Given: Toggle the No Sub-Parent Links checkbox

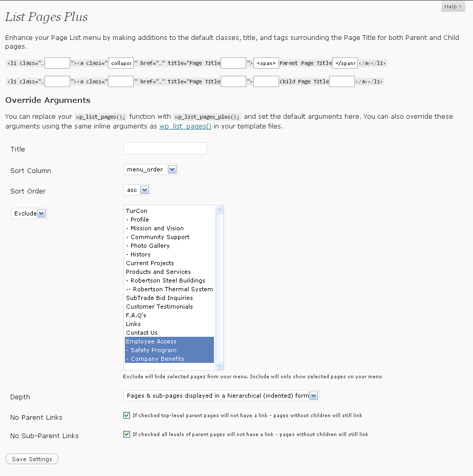Looking at the screenshot, I should (x=127, y=434).
